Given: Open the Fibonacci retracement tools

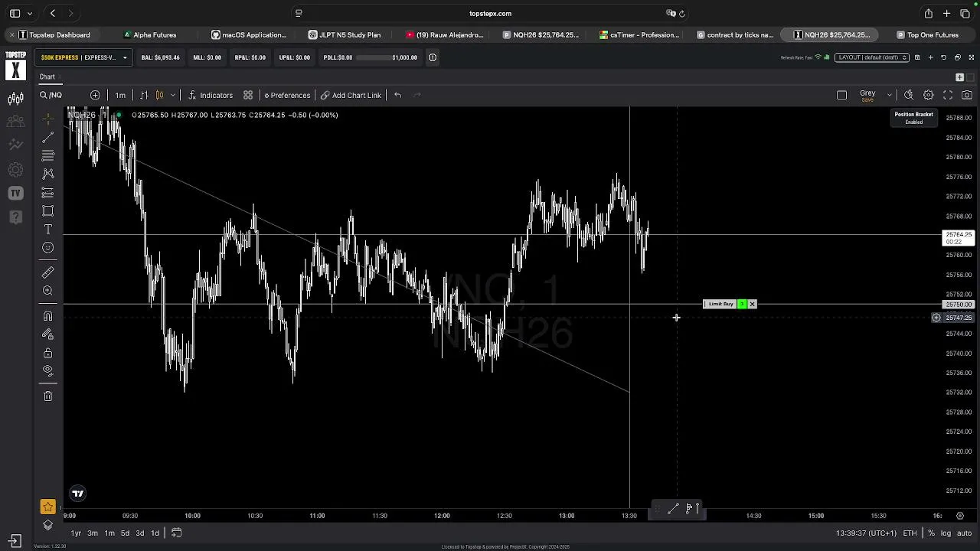Looking at the screenshot, I should [47, 155].
